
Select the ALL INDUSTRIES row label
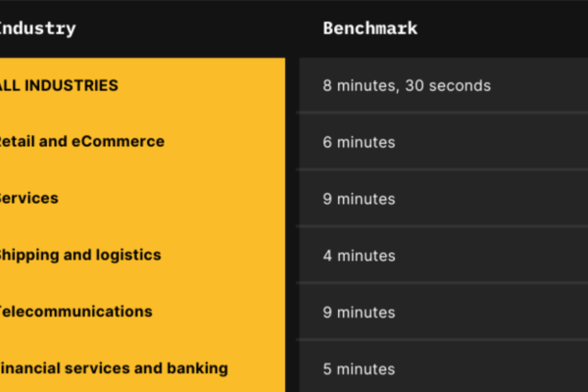(59, 85)
